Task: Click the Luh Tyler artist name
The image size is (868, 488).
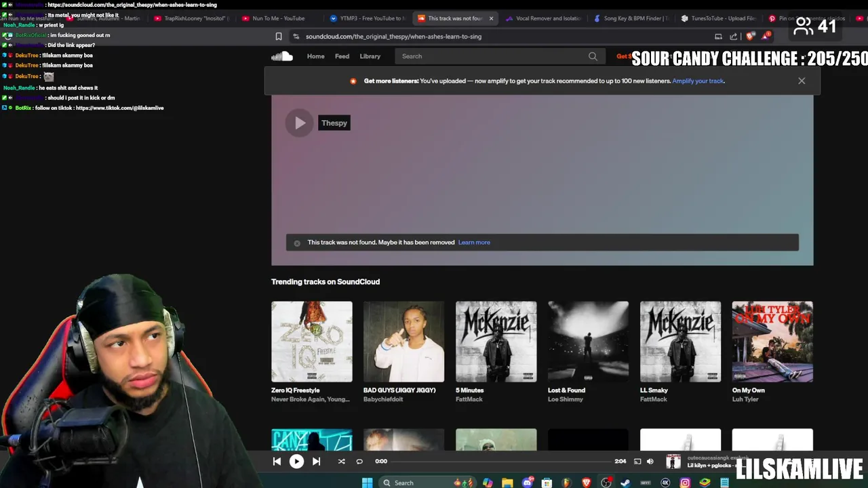Action: pyautogui.click(x=745, y=399)
